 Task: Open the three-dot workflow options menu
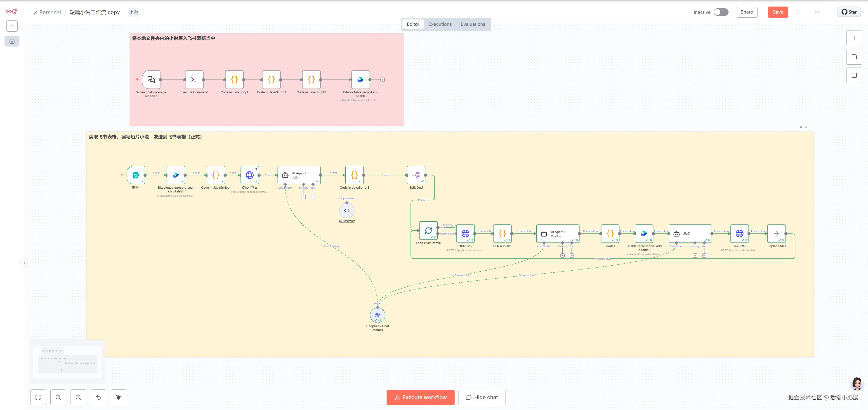point(816,12)
